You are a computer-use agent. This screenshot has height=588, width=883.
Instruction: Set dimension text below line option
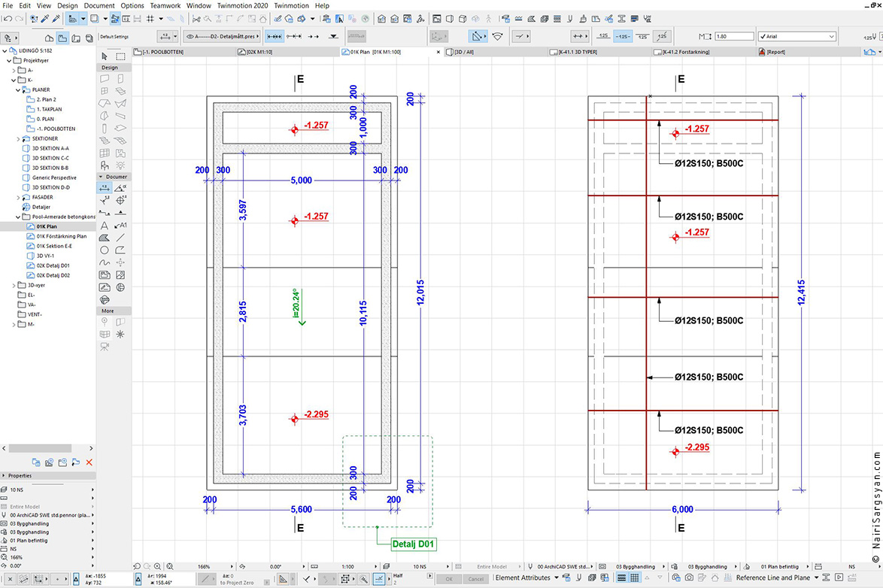(x=642, y=37)
